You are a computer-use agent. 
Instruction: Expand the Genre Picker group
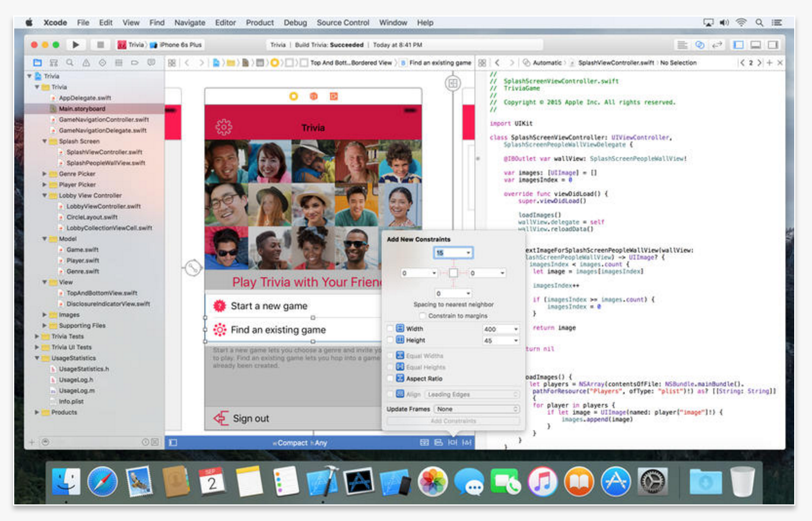[x=45, y=174]
